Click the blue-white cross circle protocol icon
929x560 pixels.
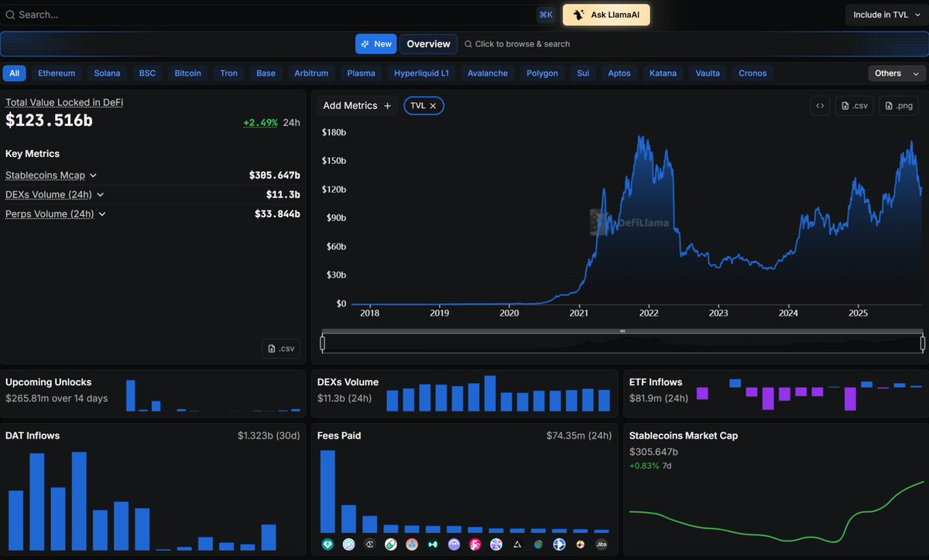559,545
